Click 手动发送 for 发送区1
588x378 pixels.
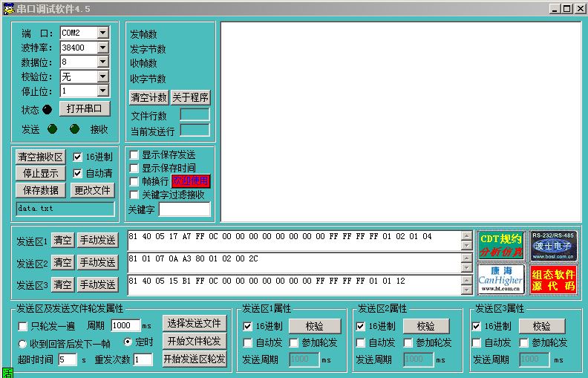[98, 240]
